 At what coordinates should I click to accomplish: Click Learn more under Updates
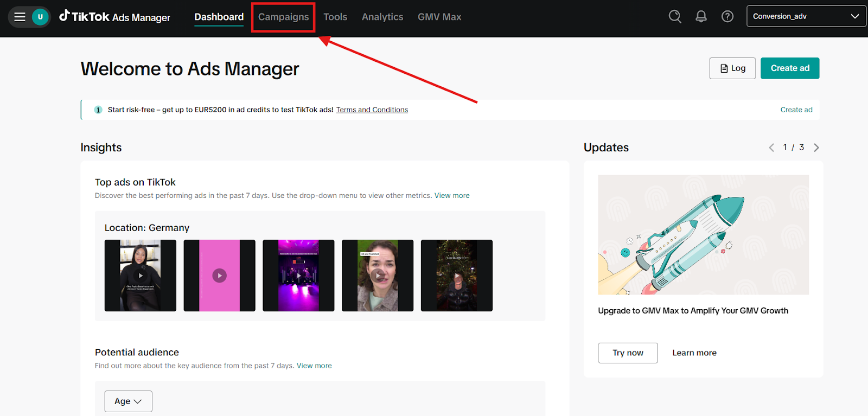tap(694, 353)
